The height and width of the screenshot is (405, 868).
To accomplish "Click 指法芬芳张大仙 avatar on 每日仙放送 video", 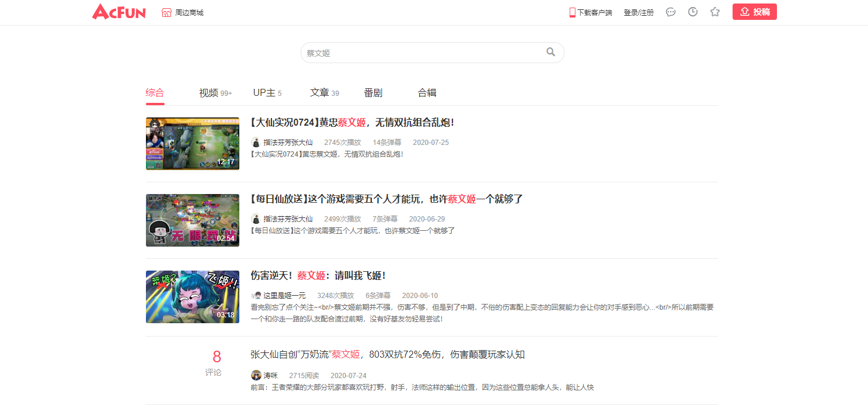I will 256,219.
